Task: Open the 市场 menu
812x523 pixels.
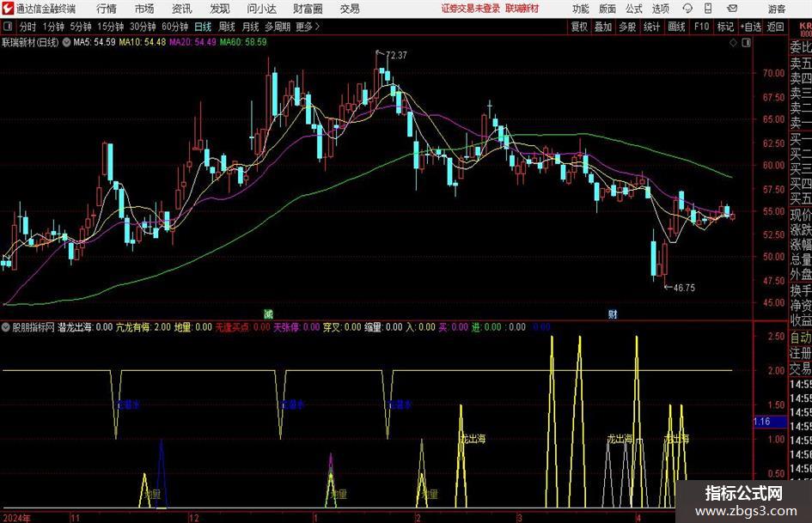Action: point(144,9)
